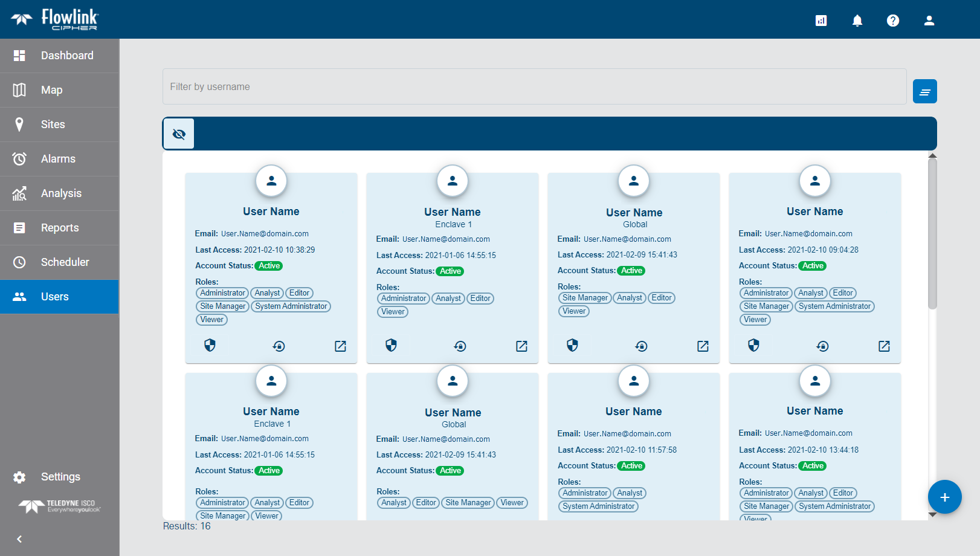Open the chart report icon in header

tap(821, 21)
